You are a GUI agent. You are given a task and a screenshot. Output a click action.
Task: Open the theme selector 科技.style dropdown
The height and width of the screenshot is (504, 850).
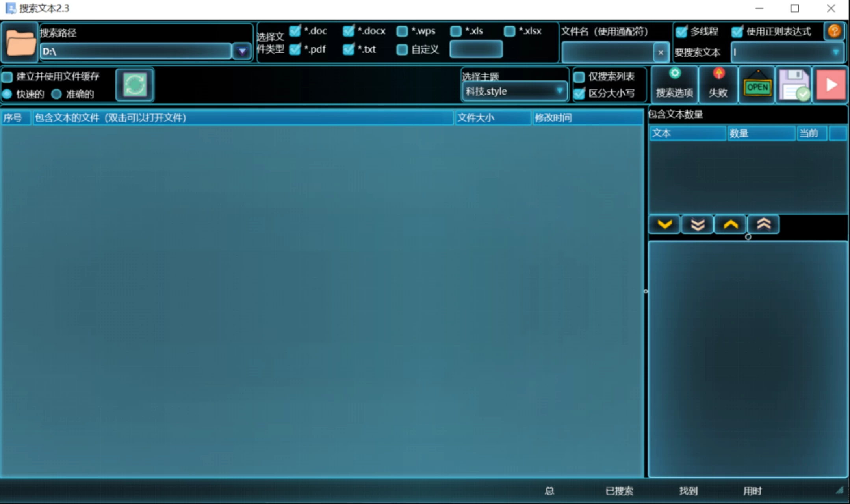pos(559,91)
